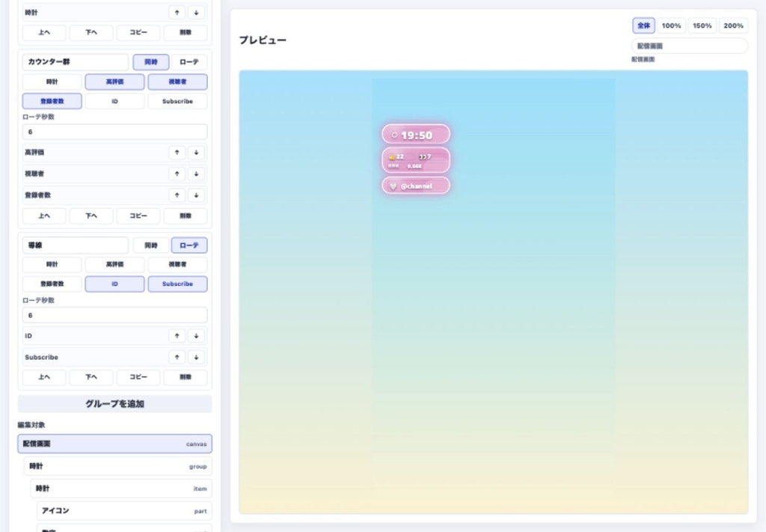Click the up arrow on the Subscribe order row

tap(177, 357)
